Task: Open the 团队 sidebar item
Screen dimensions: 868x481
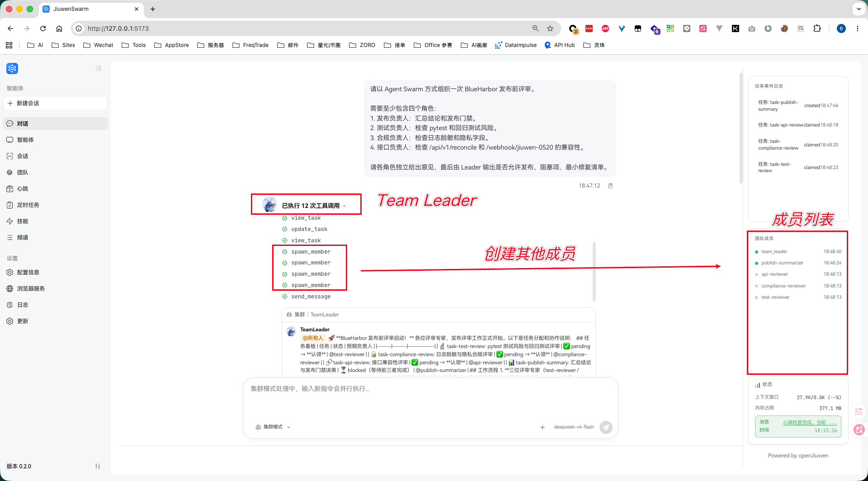Action: coord(55,172)
